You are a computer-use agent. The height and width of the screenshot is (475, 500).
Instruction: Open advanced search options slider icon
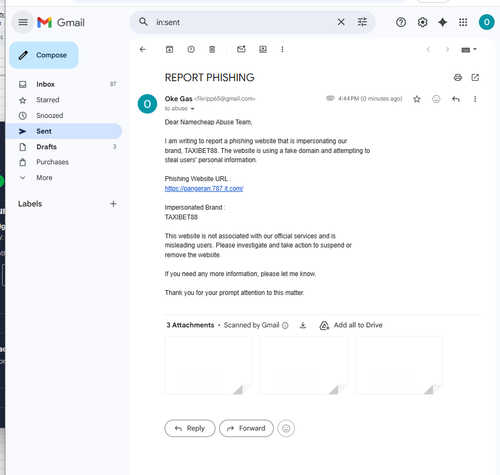(362, 22)
